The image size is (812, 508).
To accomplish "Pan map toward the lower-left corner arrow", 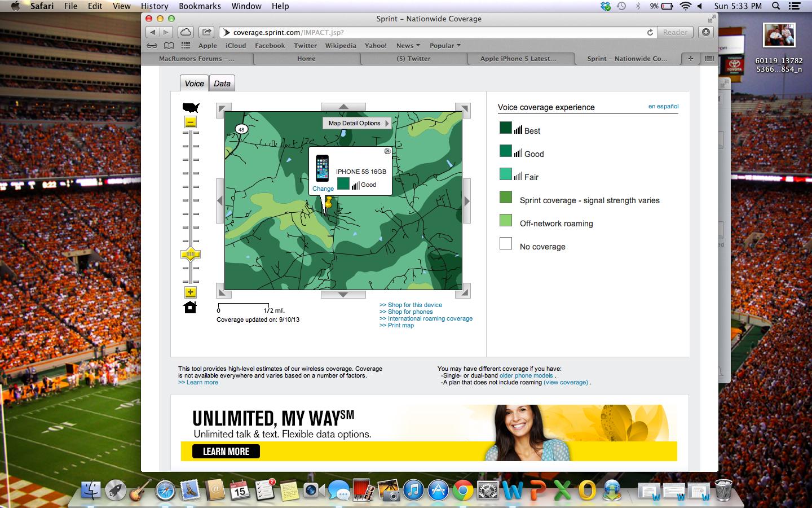I will [x=223, y=291].
